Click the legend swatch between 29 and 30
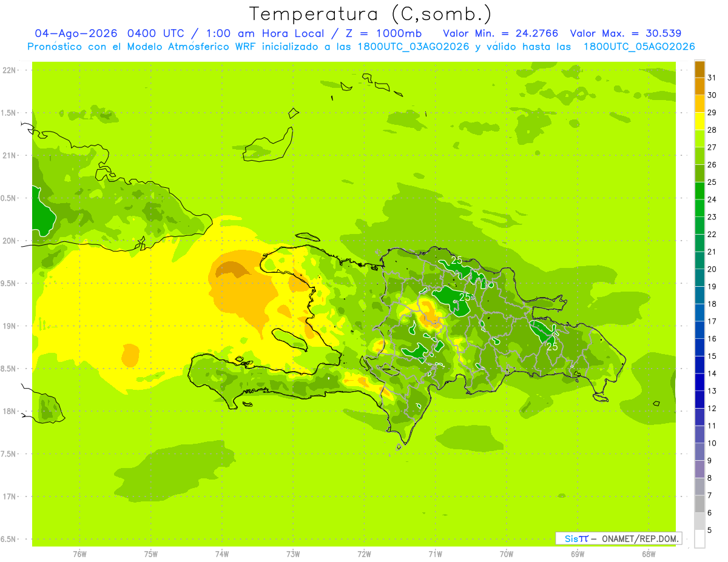Viewport: 728px width, 562px height. point(699,104)
